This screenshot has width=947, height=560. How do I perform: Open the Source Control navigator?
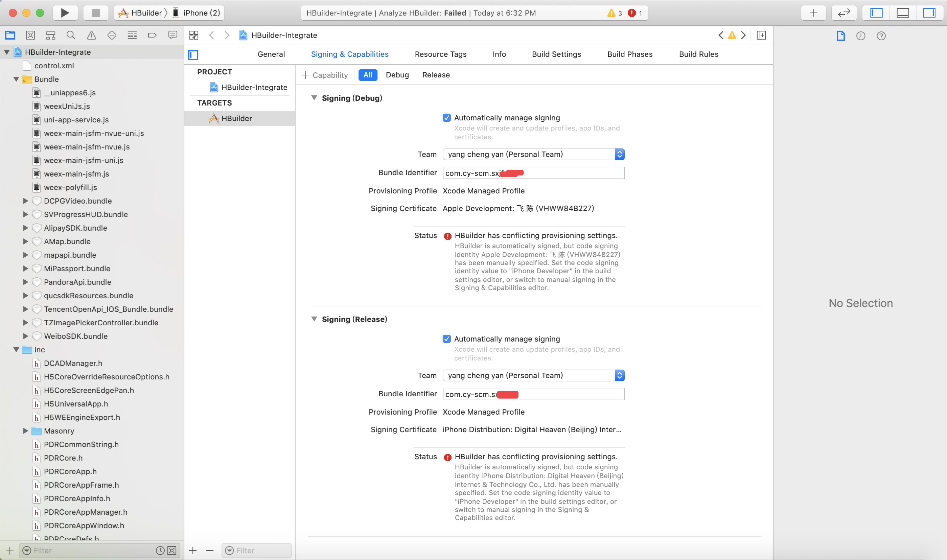tap(30, 35)
